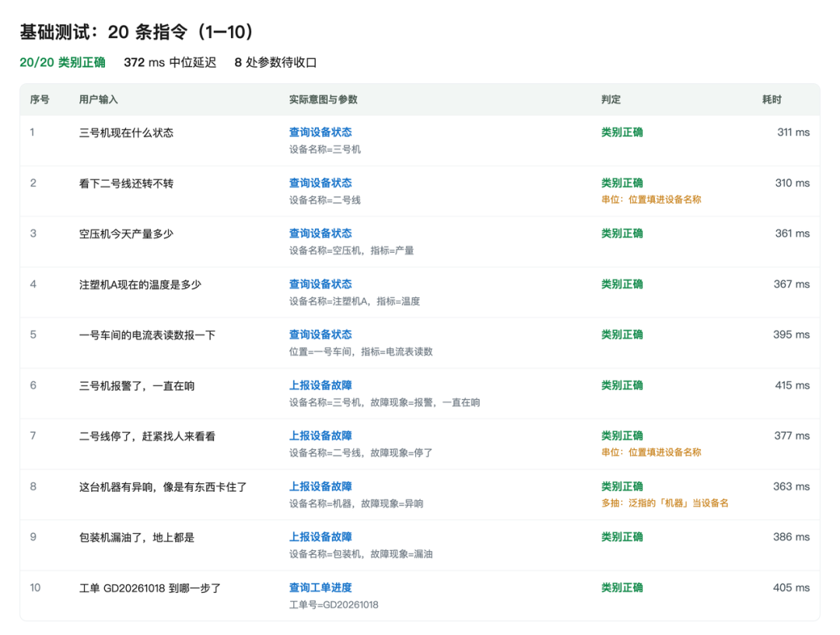
Task: Click parameter 设备名称=机器，故障现象=异响
Action: [x=356, y=504]
